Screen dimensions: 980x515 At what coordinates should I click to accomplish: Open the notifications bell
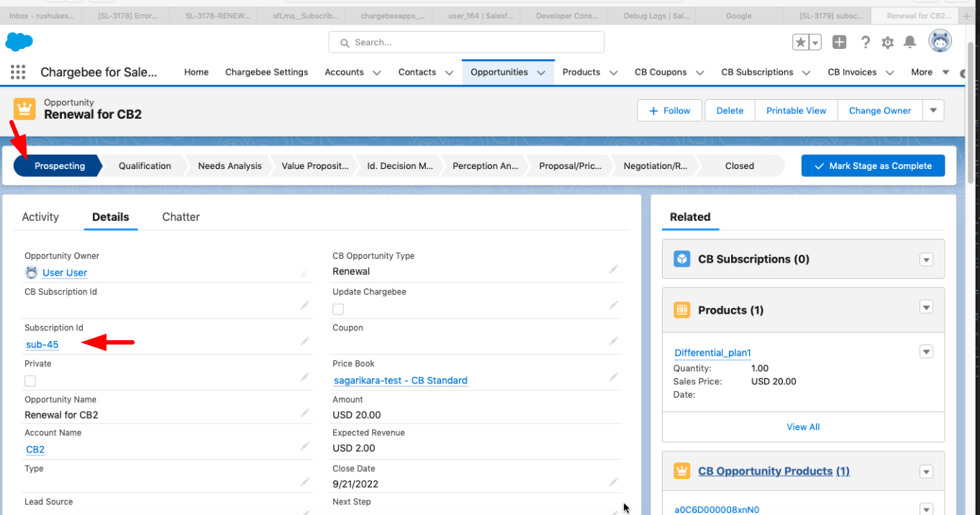[909, 42]
